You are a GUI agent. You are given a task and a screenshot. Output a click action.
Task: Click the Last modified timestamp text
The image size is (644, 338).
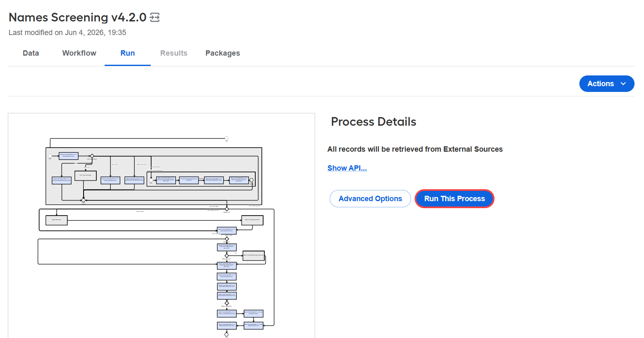68,33
